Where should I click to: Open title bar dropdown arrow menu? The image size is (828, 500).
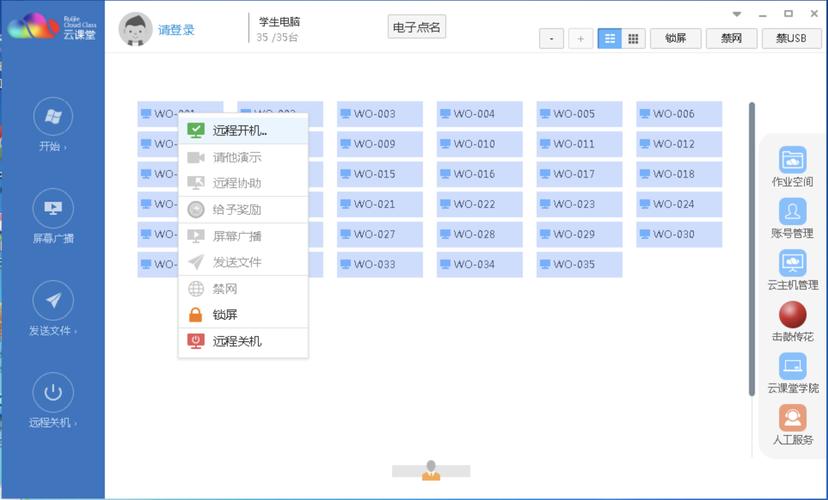(x=737, y=14)
